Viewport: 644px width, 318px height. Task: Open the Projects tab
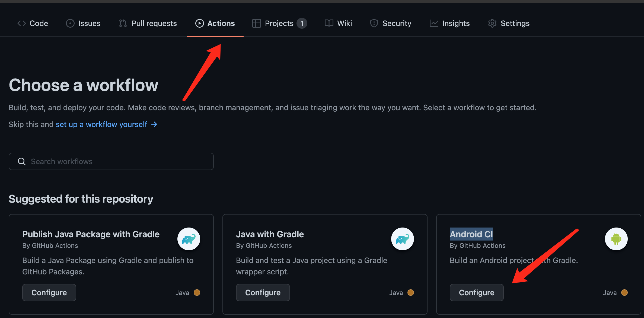[x=279, y=23]
